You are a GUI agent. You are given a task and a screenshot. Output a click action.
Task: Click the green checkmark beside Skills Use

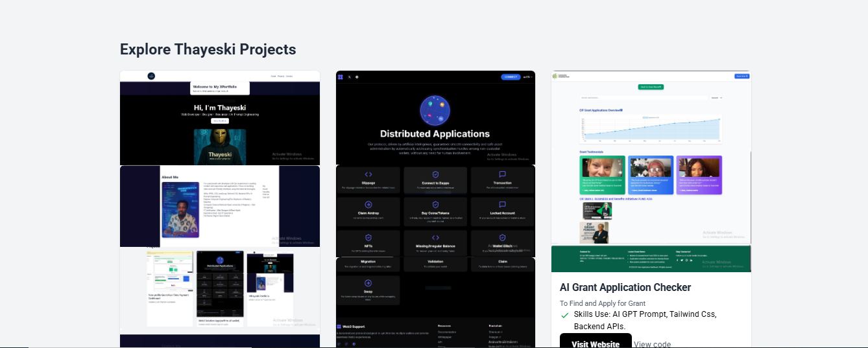[565, 316]
